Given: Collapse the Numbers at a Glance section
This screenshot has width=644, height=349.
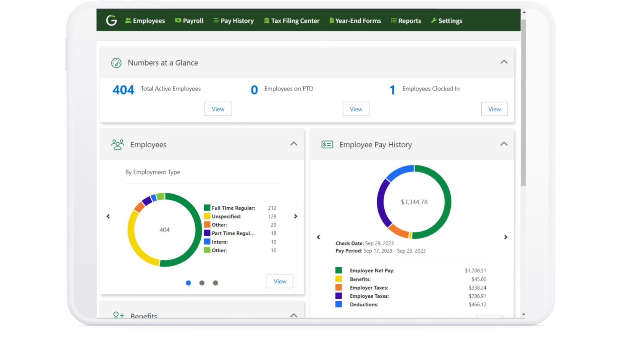Looking at the screenshot, I should (504, 62).
